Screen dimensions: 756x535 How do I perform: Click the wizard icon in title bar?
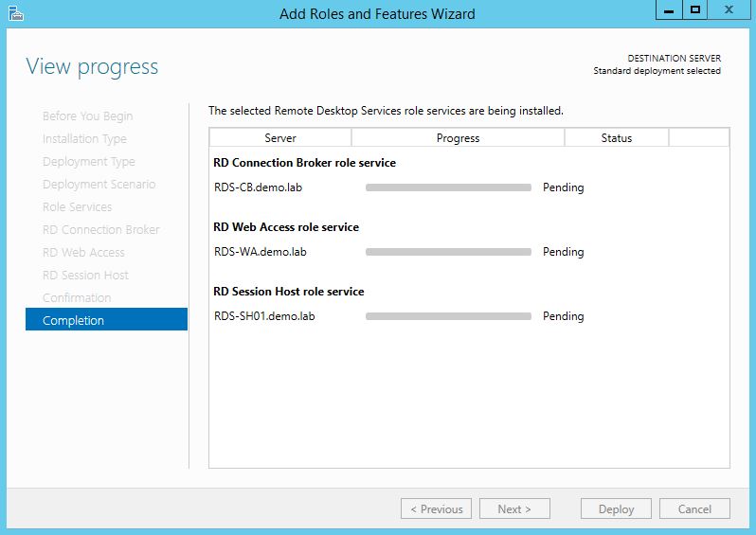click(x=14, y=13)
